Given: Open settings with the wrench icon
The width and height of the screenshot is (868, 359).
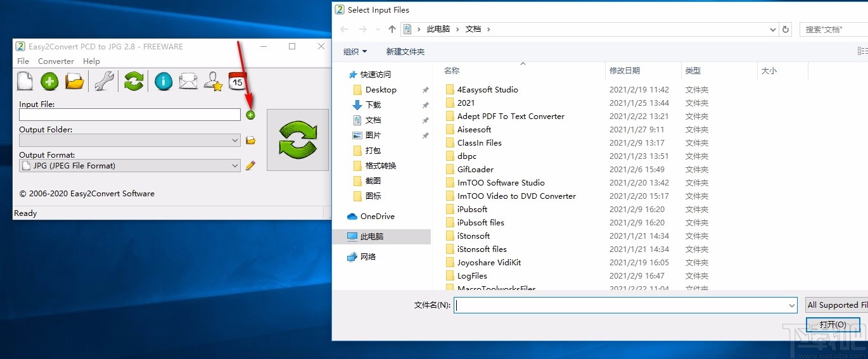Looking at the screenshot, I should 104,81.
